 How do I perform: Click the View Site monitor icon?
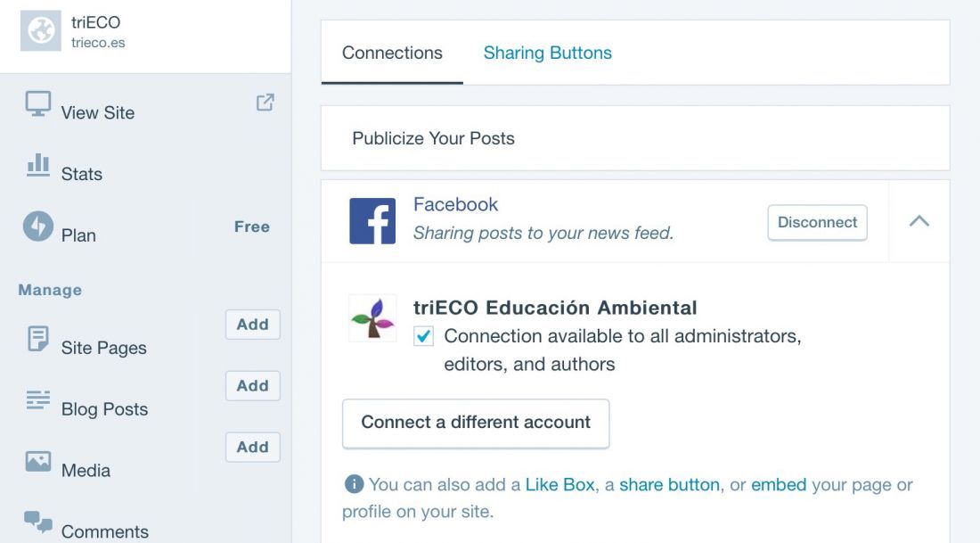click(x=38, y=103)
